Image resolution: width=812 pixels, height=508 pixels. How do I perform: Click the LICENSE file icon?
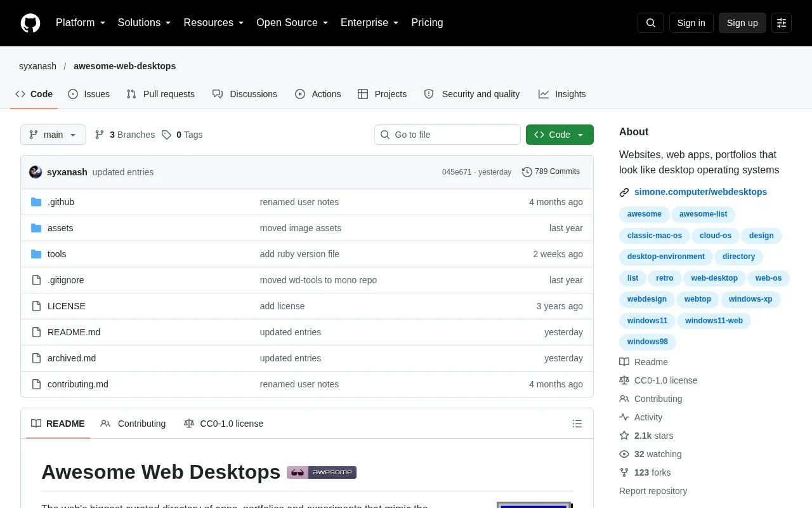tap(36, 306)
